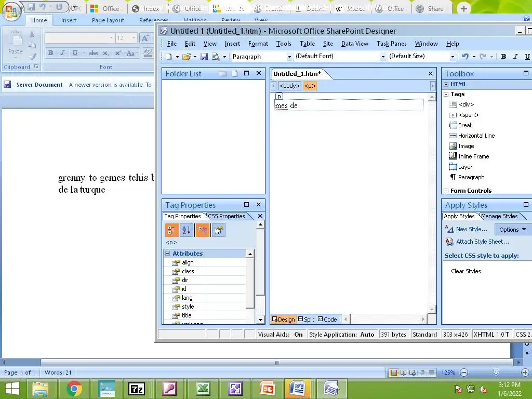Toggle Bold in the SharePoint Designer toolbar
532x399 pixels.
[503, 57]
